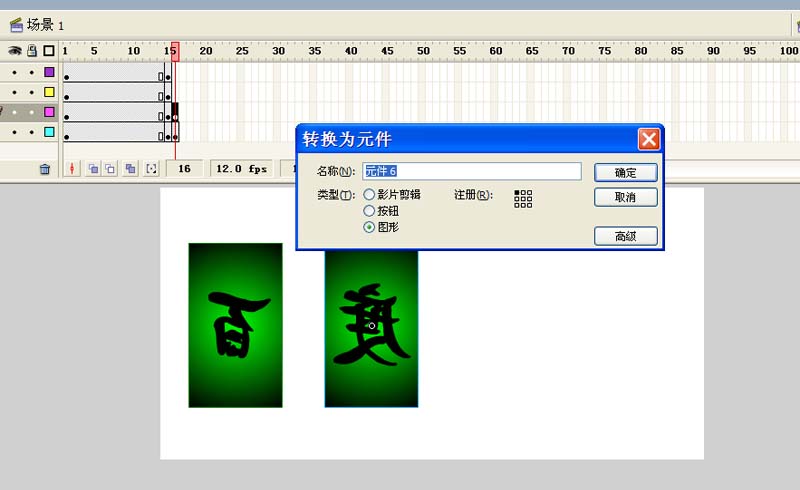
Task: Click the purple outline color swatch
Action: click(x=49, y=72)
